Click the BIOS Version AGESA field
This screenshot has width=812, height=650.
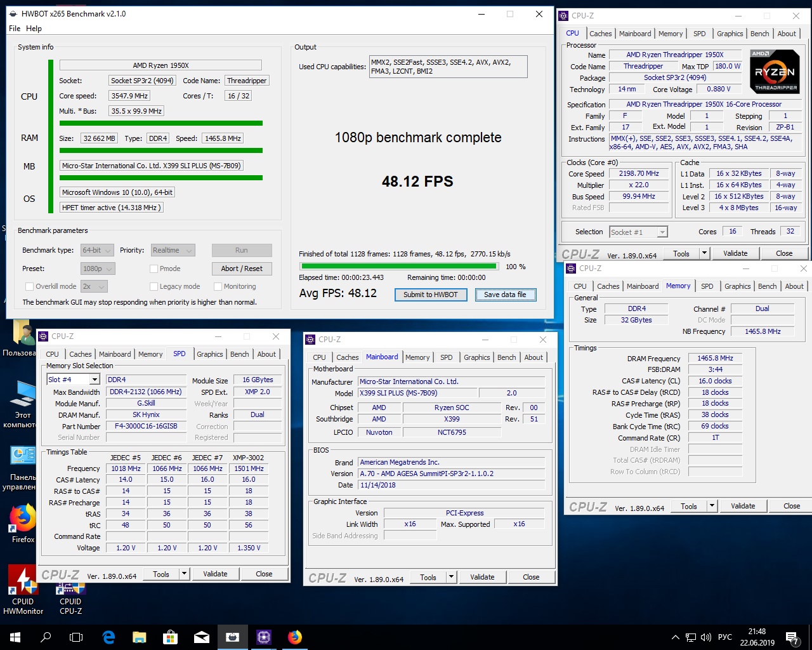click(451, 474)
